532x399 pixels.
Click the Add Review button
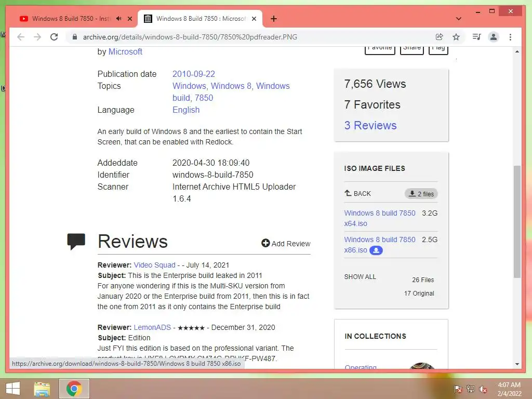pyautogui.click(x=286, y=243)
